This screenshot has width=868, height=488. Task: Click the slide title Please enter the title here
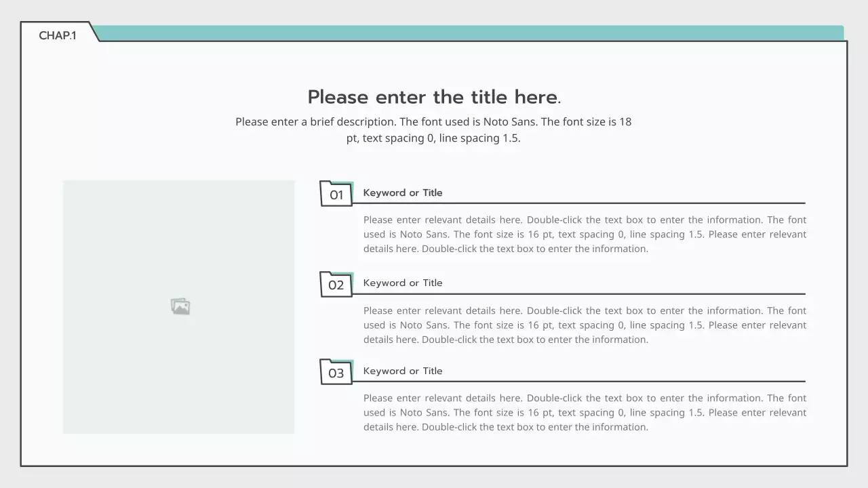(x=434, y=97)
